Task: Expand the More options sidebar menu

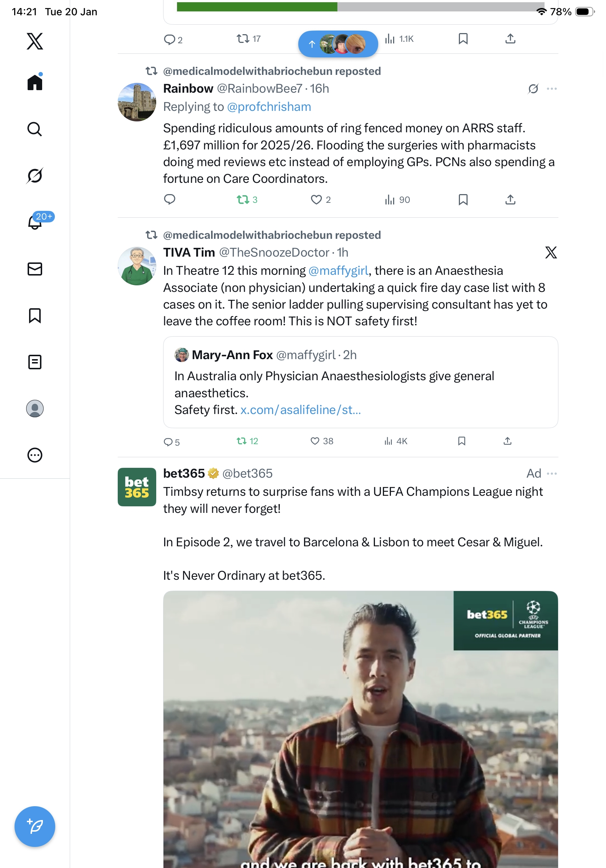Action: point(35,455)
